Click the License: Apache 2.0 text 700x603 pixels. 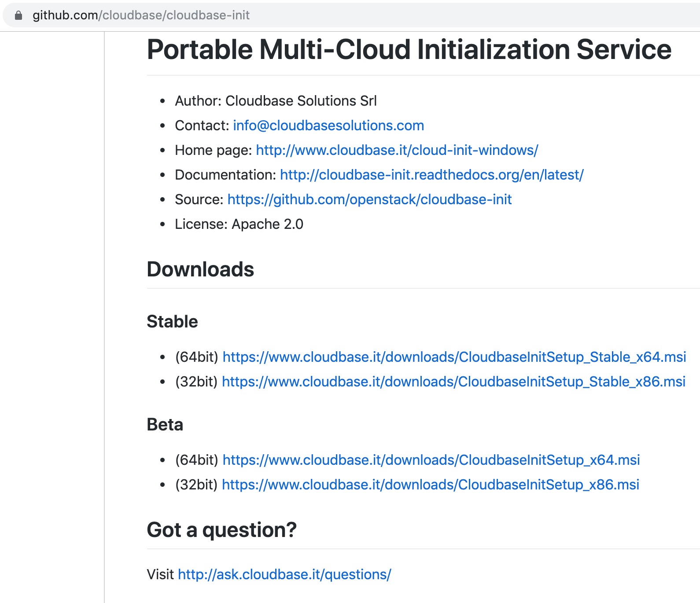239,224
